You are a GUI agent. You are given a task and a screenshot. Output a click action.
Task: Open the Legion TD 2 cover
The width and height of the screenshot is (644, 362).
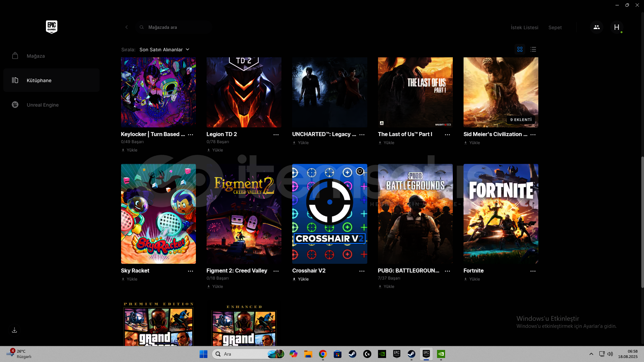point(244,92)
